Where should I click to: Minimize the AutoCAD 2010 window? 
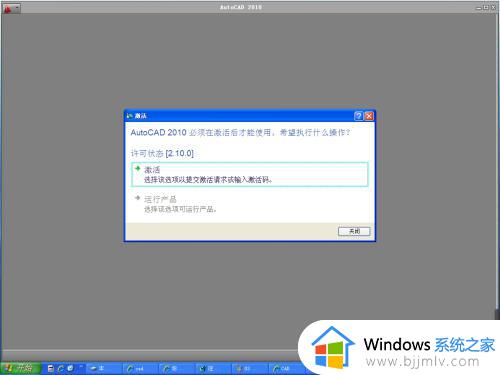(x=479, y=7)
